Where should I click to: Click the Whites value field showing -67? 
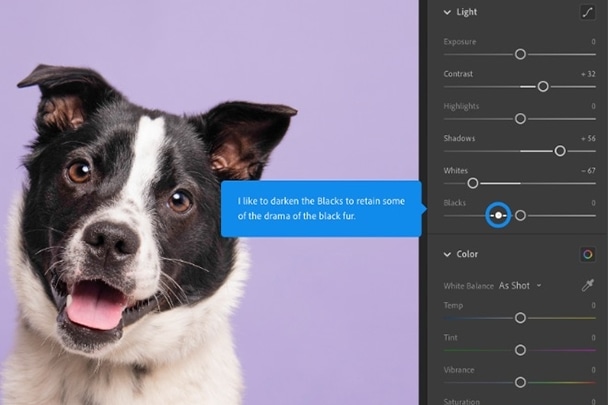[587, 171]
